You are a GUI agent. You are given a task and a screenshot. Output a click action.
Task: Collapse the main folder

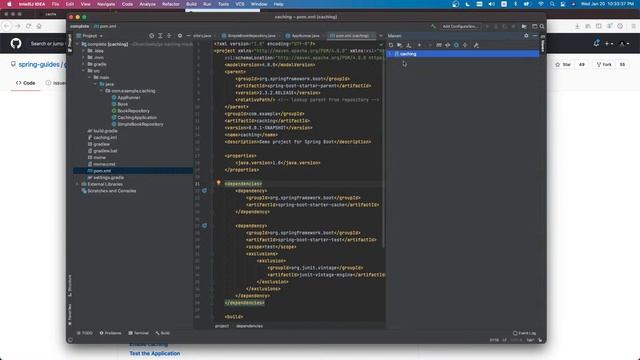[89, 77]
